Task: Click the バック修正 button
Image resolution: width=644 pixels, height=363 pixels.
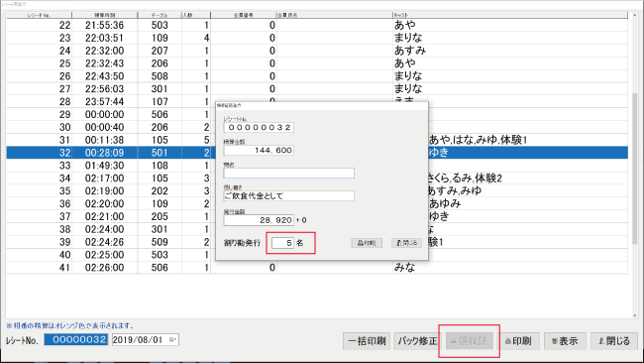Action: 417,341
